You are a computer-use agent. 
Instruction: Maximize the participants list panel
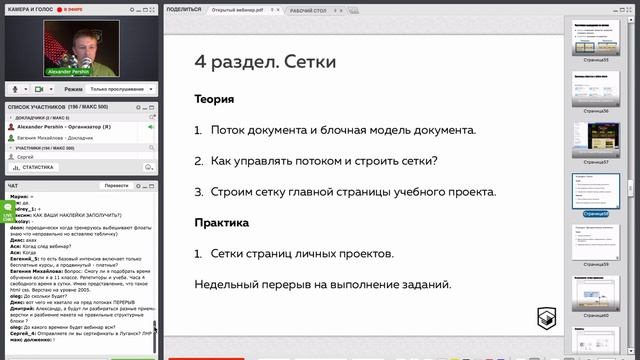(x=151, y=107)
